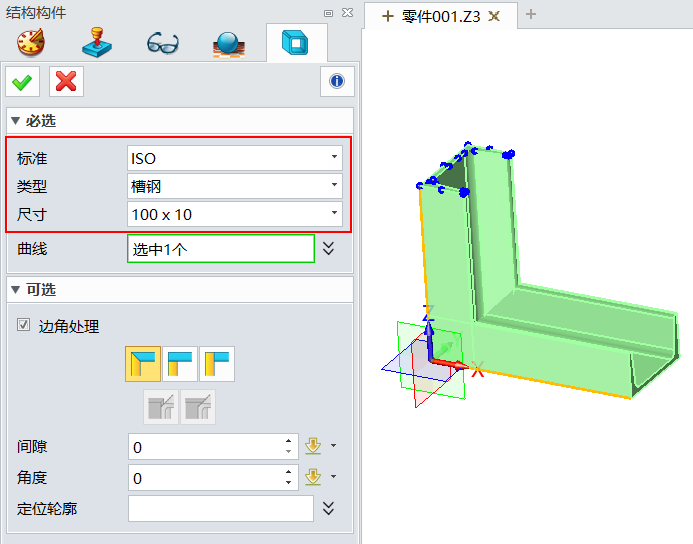Collapse the 可选 section
Image resolution: width=693 pixels, height=544 pixels.
16,290
